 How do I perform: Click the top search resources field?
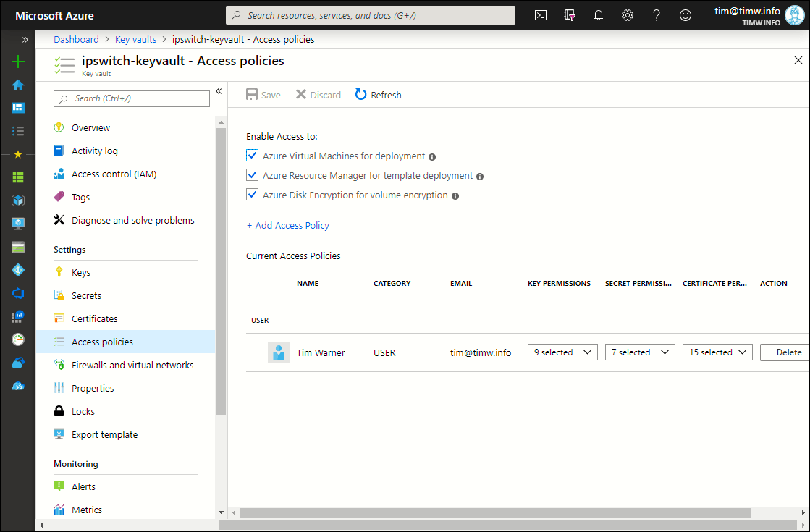tap(371, 15)
